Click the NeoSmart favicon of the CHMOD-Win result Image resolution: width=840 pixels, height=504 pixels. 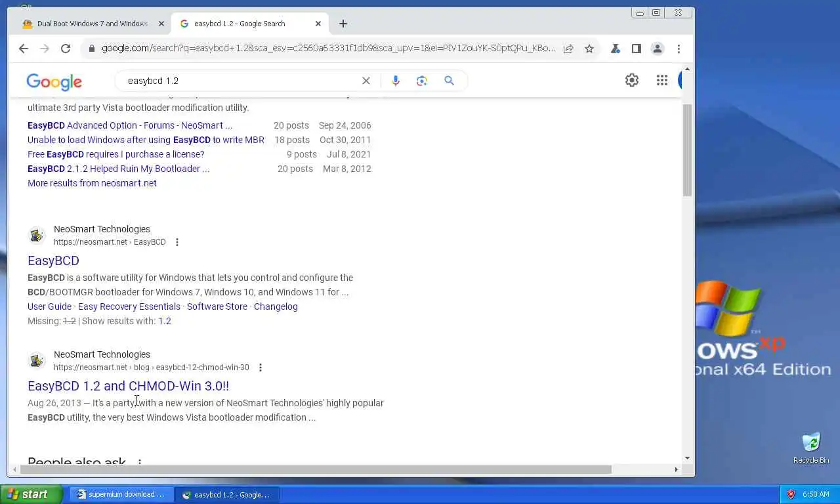pos(37,360)
